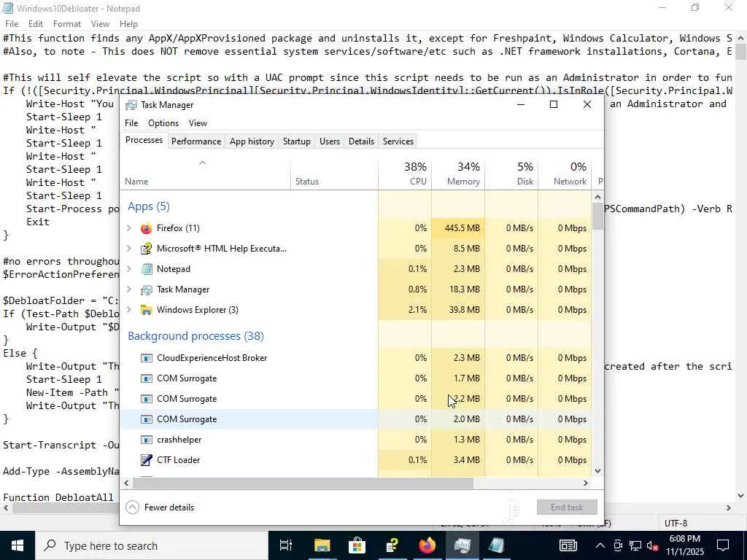Expand the Task Manager process group
This screenshot has width=747, height=560.
[128, 289]
